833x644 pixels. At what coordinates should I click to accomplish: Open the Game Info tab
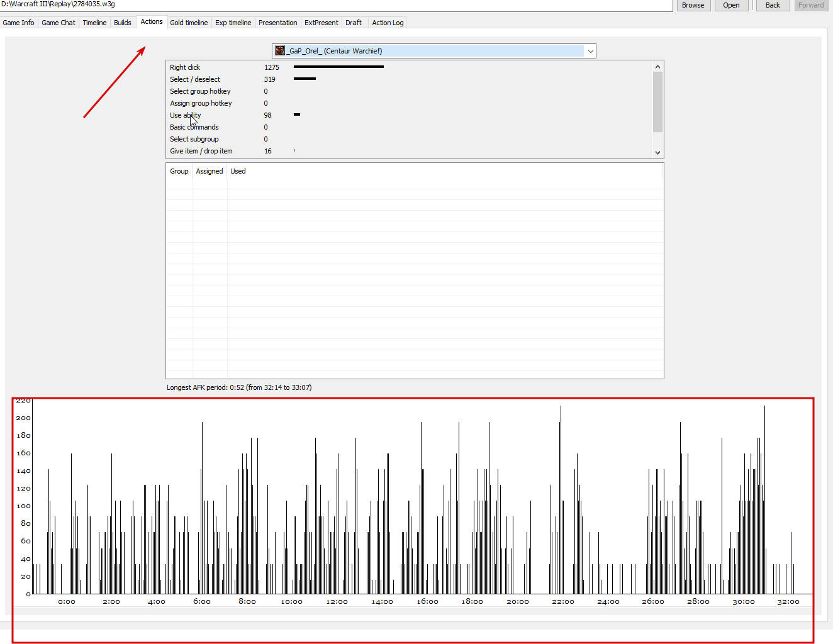click(x=19, y=23)
